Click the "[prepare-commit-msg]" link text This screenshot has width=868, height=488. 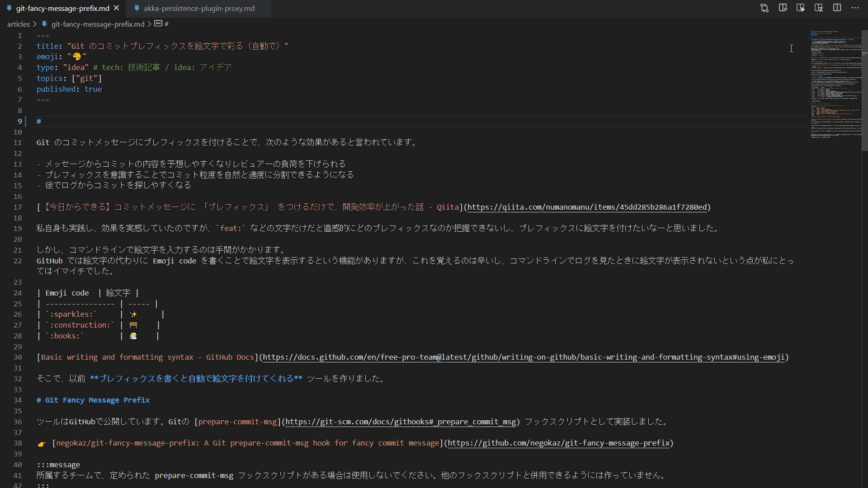tap(238, 422)
